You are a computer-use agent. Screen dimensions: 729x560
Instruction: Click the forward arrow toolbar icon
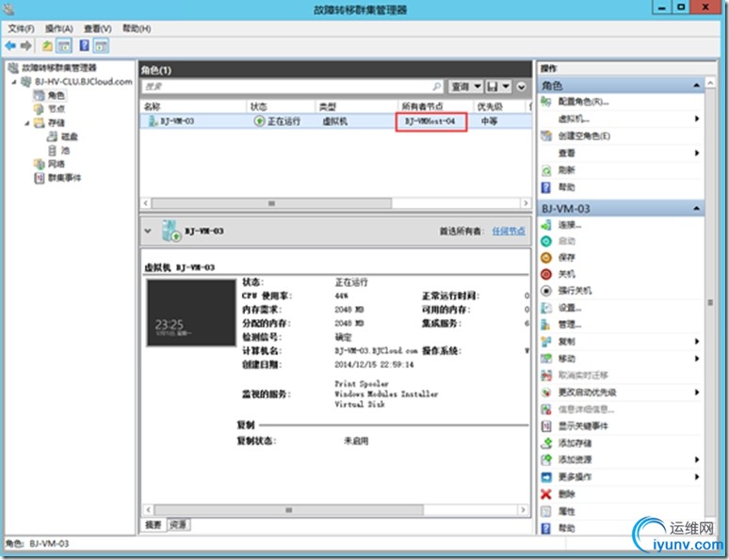(26, 45)
